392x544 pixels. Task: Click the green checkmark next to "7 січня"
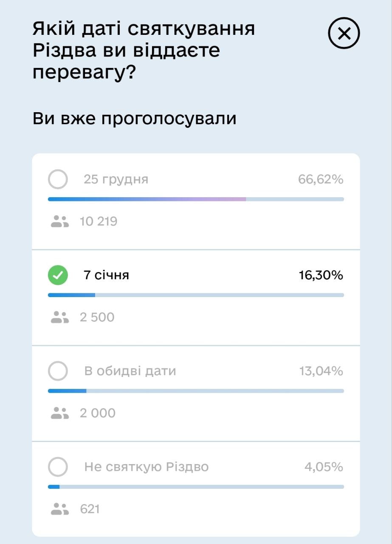tap(58, 275)
